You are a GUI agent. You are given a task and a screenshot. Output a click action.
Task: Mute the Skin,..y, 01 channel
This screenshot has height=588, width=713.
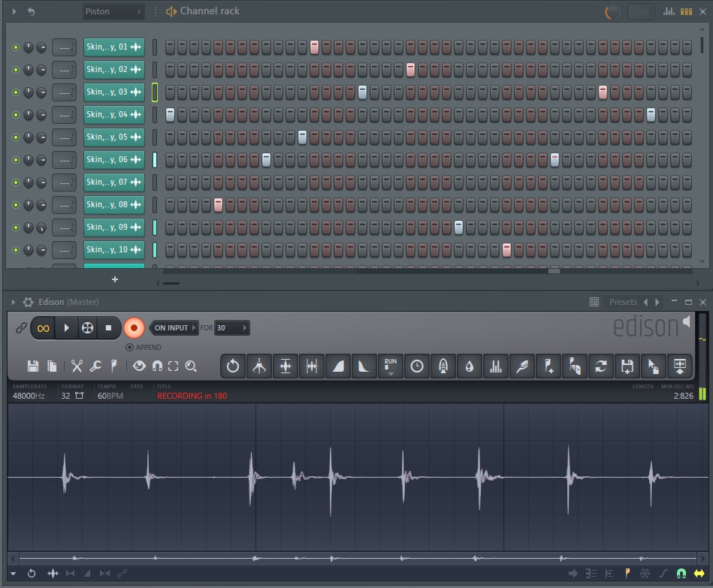(x=16, y=47)
